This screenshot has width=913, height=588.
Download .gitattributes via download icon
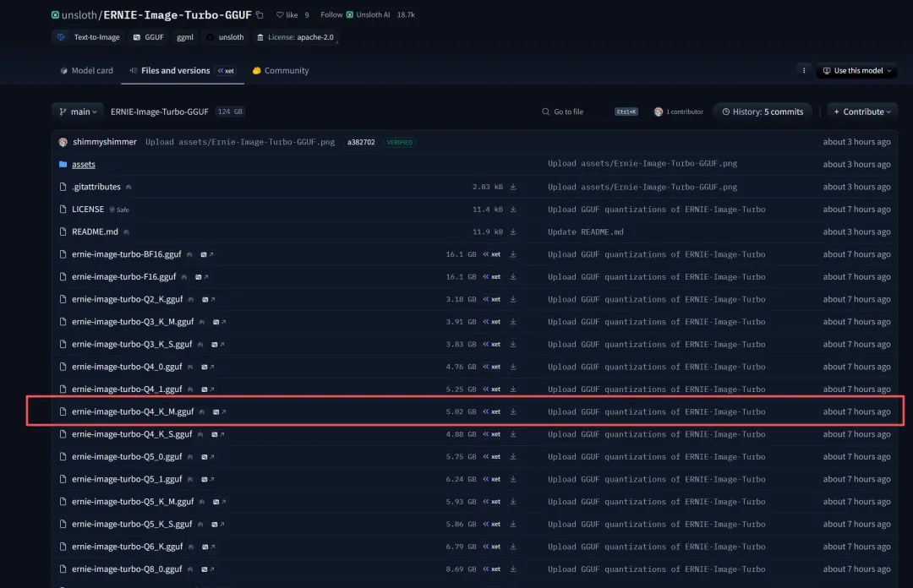pyautogui.click(x=513, y=187)
